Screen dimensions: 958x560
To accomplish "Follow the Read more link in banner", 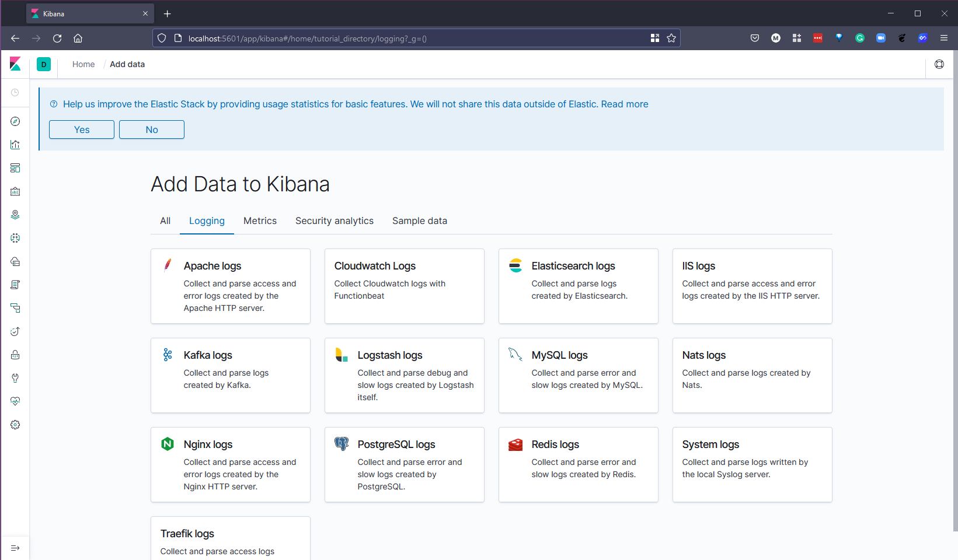I will pos(625,104).
